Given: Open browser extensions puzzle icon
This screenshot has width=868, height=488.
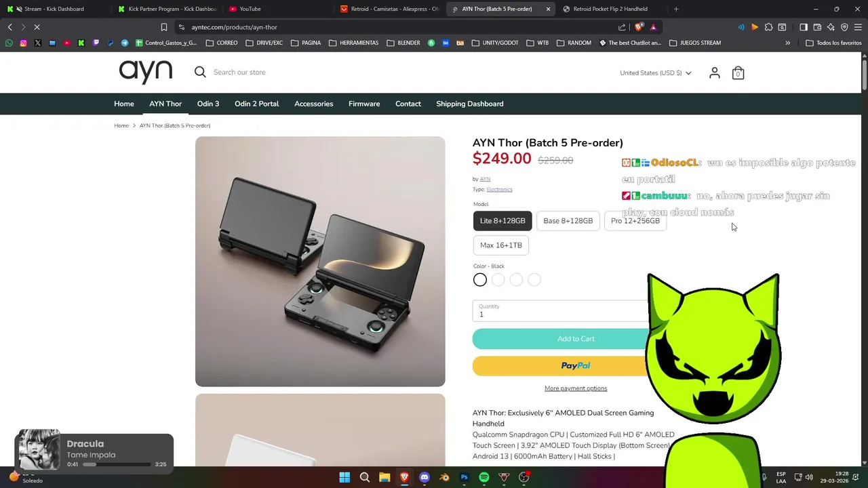Looking at the screenshot, I should pos(768,27).
